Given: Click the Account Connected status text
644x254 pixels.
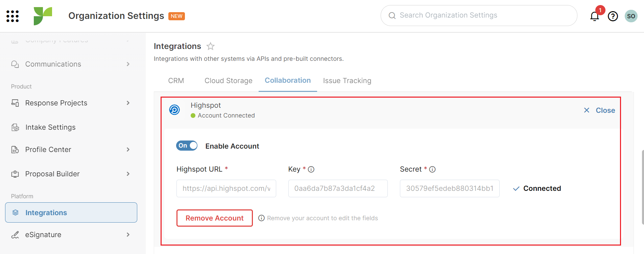Looking at the screenshot, I should point(226,116).
